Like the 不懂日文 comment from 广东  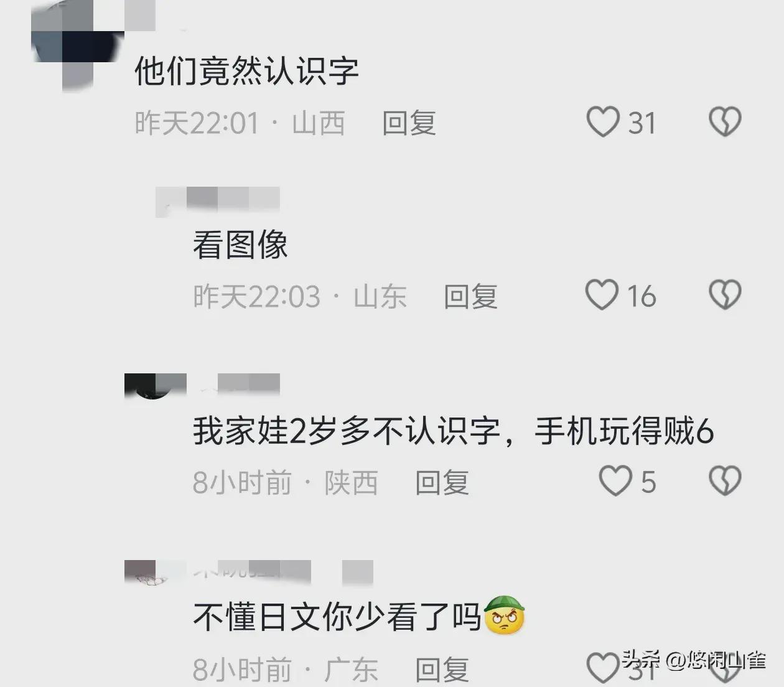tap(603, 668)
